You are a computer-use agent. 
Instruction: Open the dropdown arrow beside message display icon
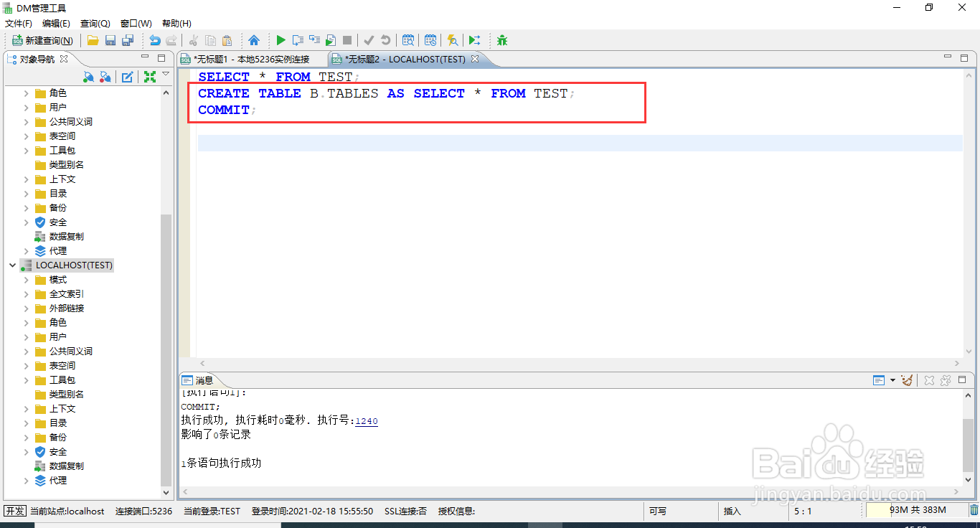892,380
